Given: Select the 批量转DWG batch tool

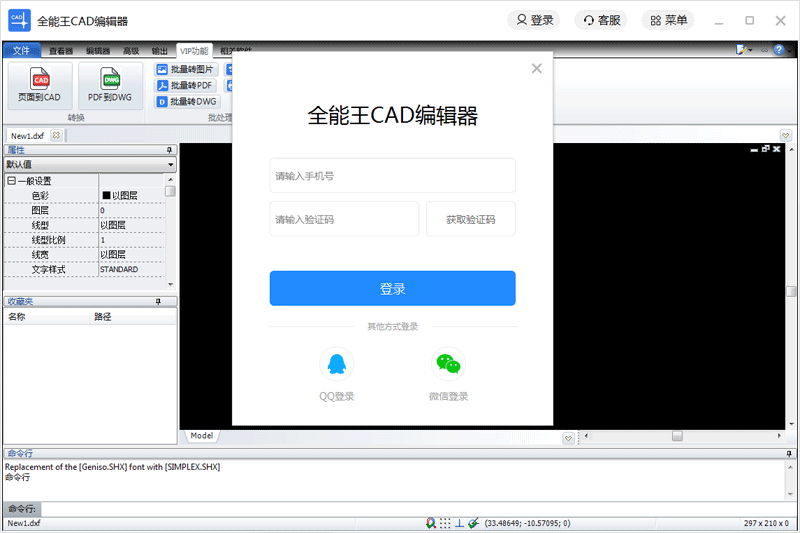Looking at the screenshot, I should pyautogui.click(x=187, y=101).
